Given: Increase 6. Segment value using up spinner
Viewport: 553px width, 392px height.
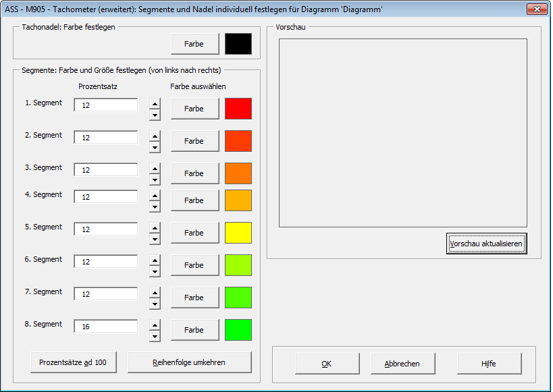Looking at the screenshot, I should click(x=155, y=260).
